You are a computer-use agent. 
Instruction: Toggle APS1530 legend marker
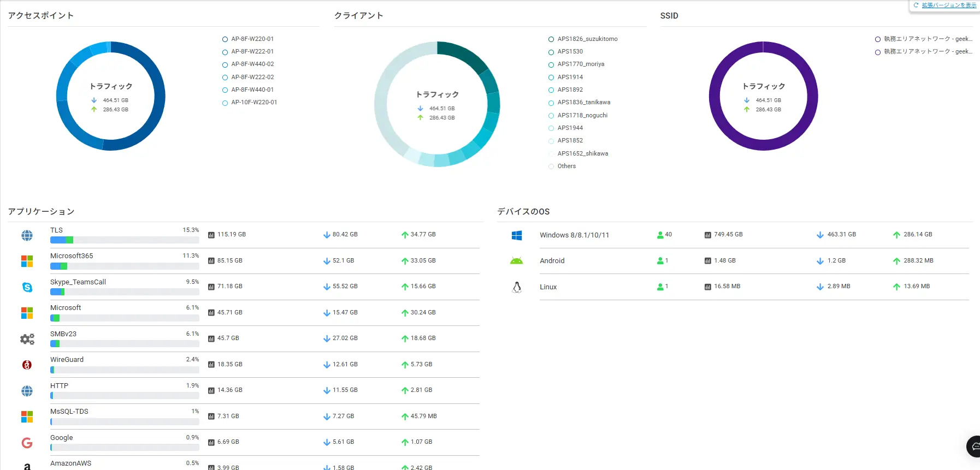point(551,52)
